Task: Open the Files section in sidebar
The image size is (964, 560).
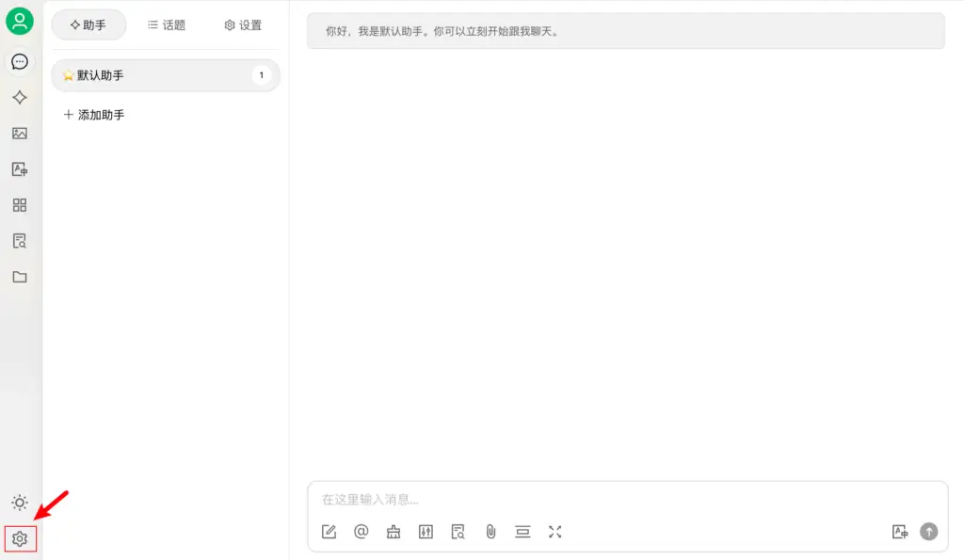Action: (19, 276)
